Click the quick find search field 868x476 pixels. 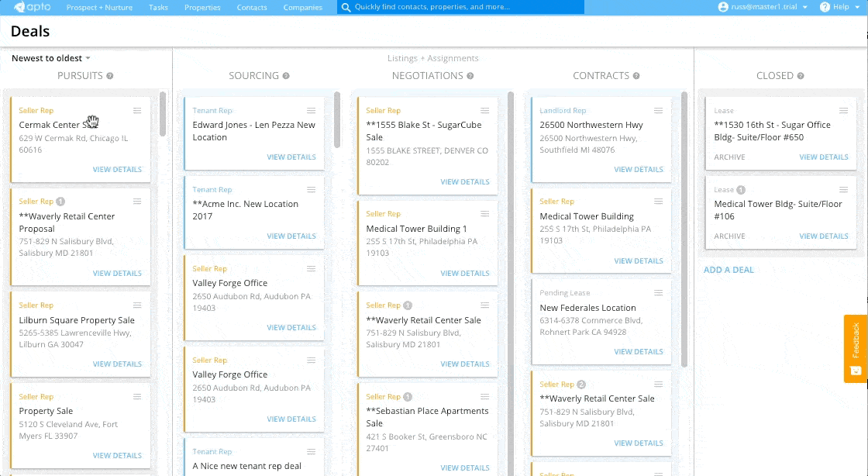coord(461,7)
